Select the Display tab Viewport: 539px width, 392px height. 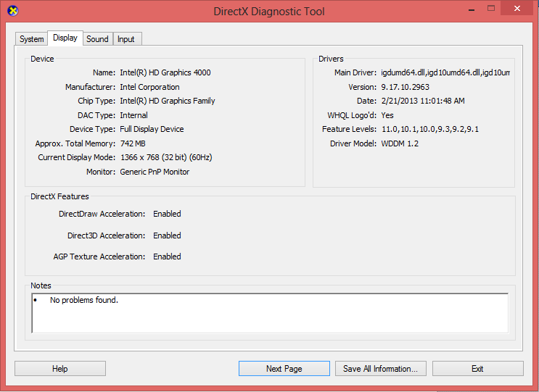pyautogui.click(x=65, y=38)
